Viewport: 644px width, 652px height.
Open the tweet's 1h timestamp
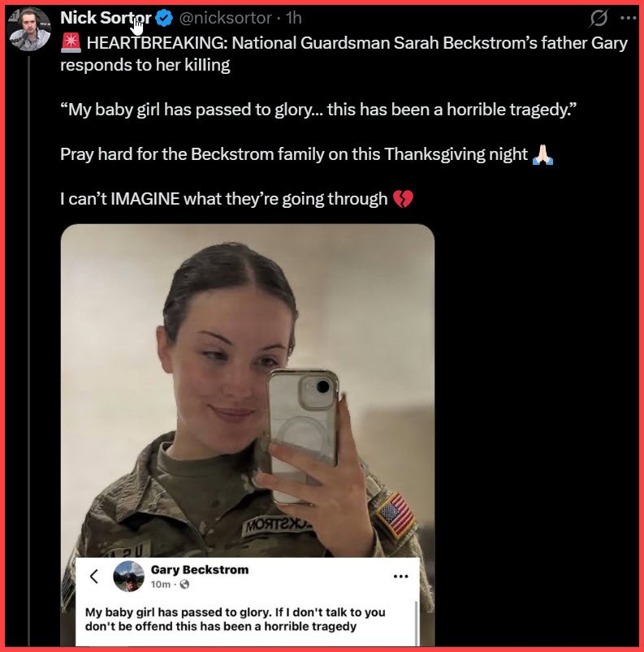pos(294,19)
